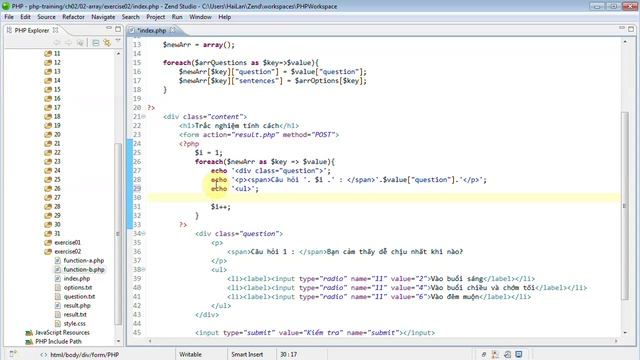Select folder 24 in PHP Explorer

click(x=52, y=170)
